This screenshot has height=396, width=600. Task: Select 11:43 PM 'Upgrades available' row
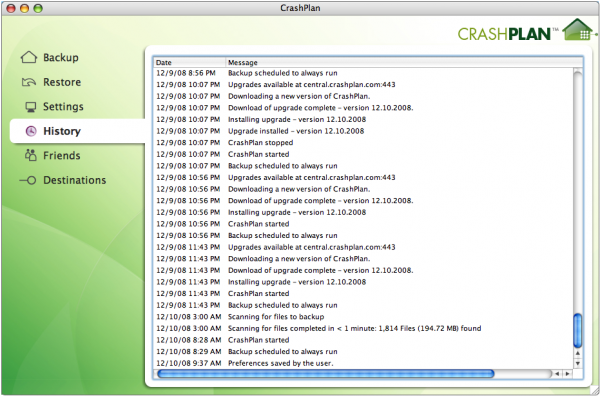click(364, 247)
